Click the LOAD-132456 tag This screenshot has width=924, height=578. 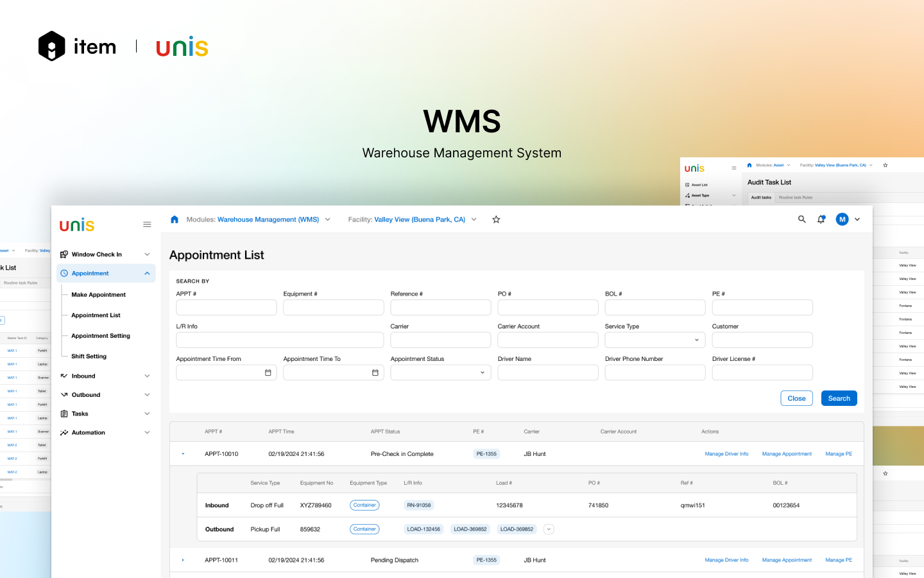424,529
